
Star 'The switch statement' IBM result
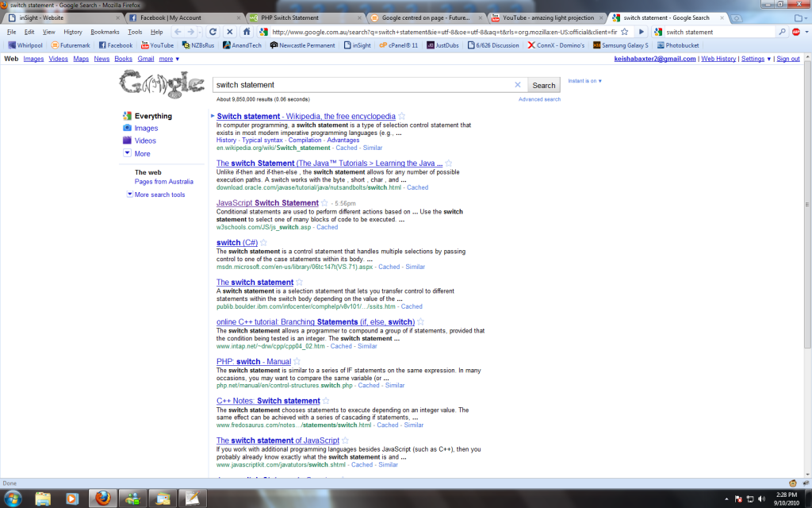pyautogui.click(x=299, y=282)
